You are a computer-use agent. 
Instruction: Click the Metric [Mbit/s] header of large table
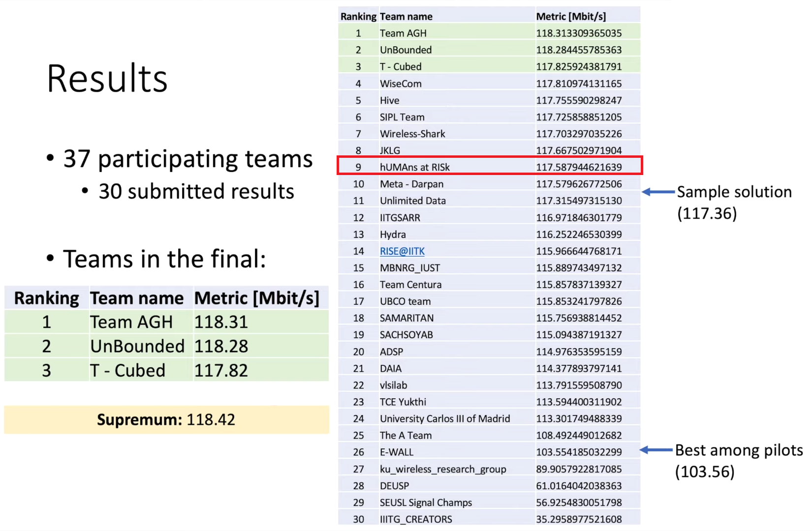click(571, 16)
